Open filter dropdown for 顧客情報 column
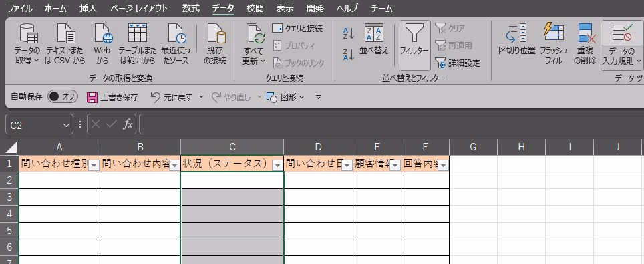 click(x=395, y=165)
